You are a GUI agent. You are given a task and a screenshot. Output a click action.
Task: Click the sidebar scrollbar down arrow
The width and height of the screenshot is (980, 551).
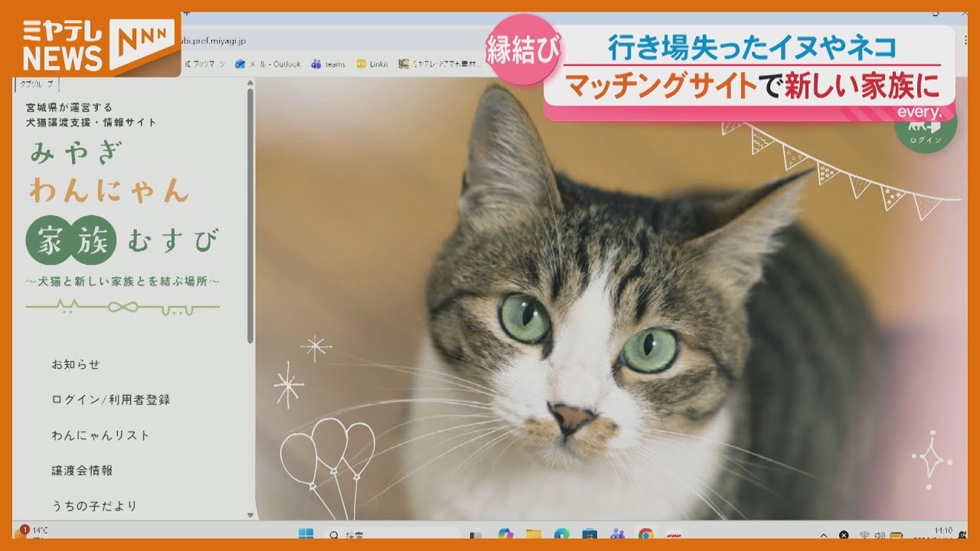point(250,515)
